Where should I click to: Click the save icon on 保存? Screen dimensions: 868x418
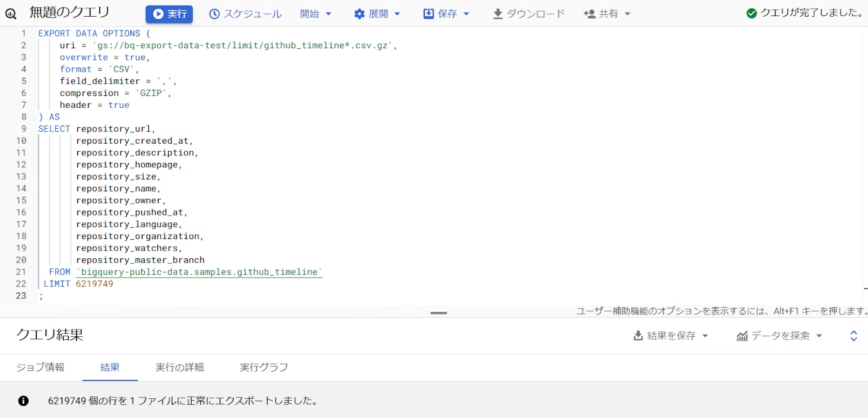[429, 13]
